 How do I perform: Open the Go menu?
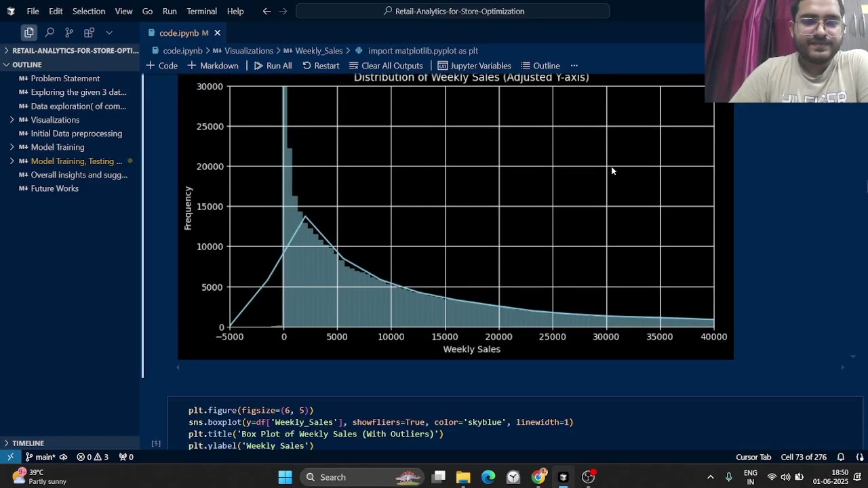pyautogui.click(x=148, y=12)
